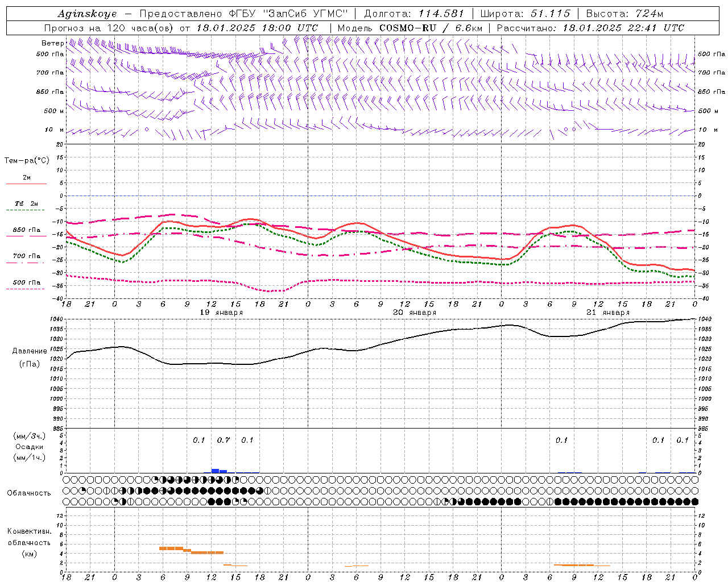The height and width of the screenshot is (582, 728).
Task: Select the 700 гПа temperature legend entry
Action: pyautogui.click(x=26, y=256)
